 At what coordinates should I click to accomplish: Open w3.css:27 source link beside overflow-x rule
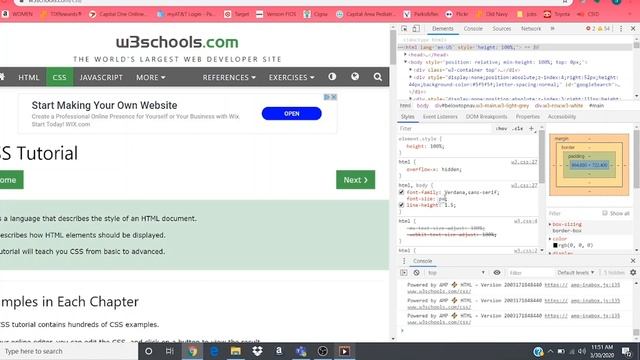[524, 162]
